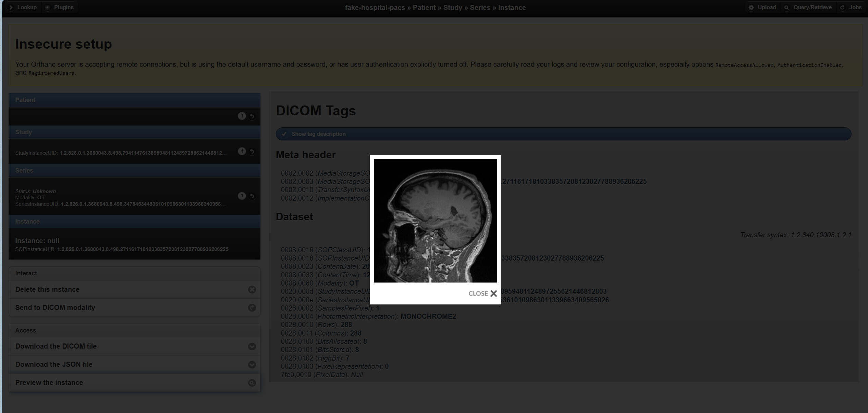
Task: Click the Interact section header
Action: 134,273
